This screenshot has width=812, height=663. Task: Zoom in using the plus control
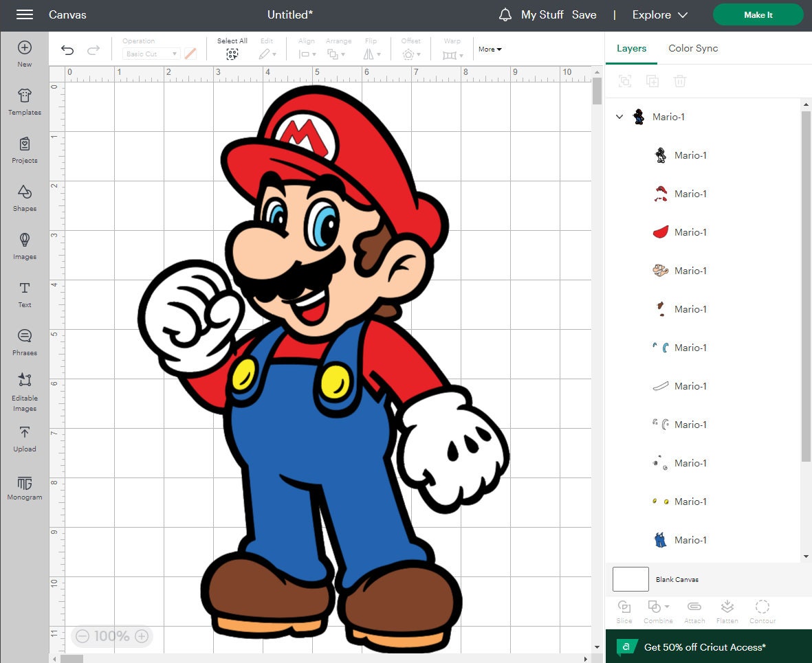click(x=140, y=636)
